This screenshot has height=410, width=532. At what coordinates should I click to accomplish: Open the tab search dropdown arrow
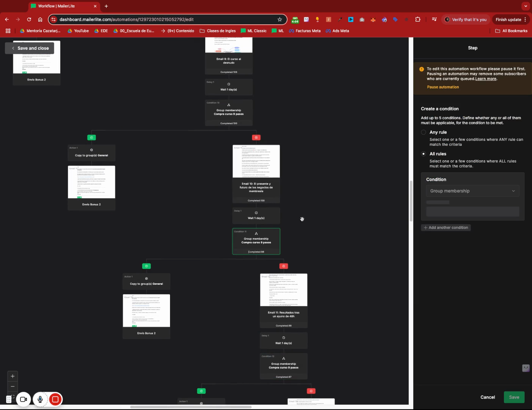(x=526, y=6)
